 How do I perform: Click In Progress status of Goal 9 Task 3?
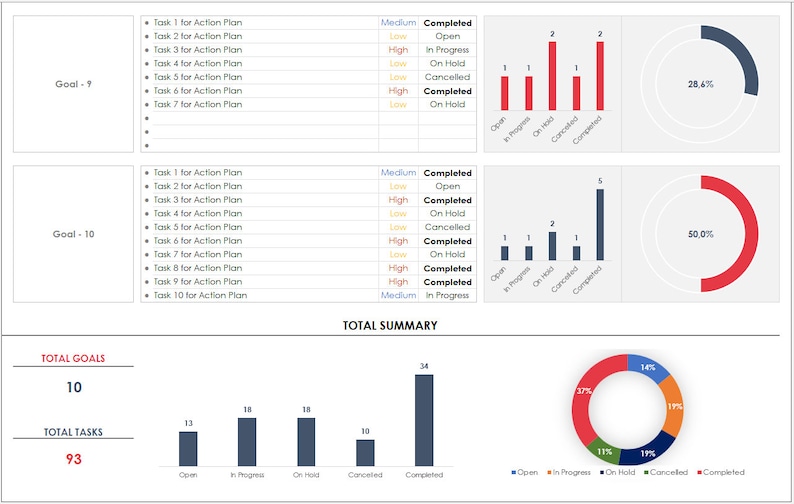click(x=448, y=50)
